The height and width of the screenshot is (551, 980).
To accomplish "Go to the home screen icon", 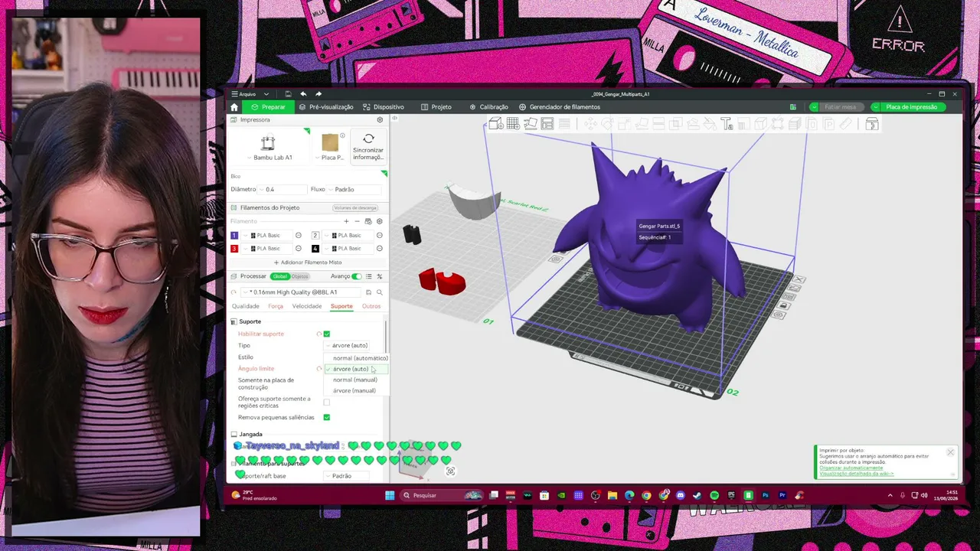I will (234, 107).
